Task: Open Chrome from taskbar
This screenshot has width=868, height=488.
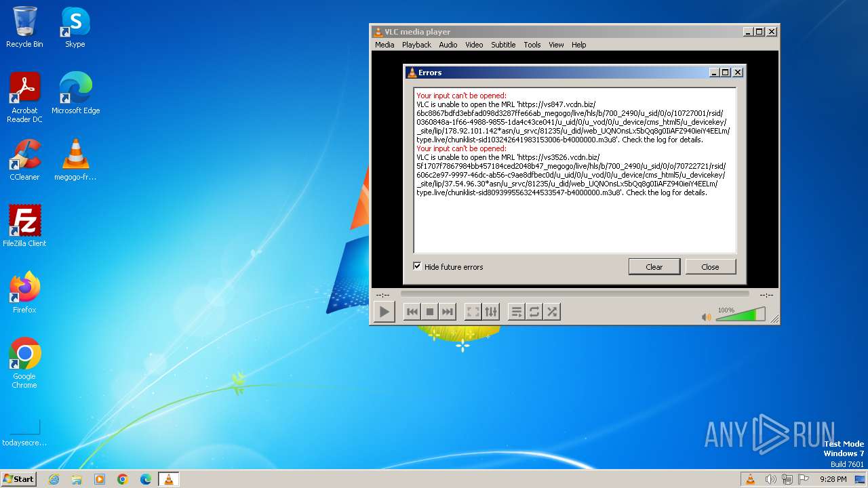Action: (123, 479)
